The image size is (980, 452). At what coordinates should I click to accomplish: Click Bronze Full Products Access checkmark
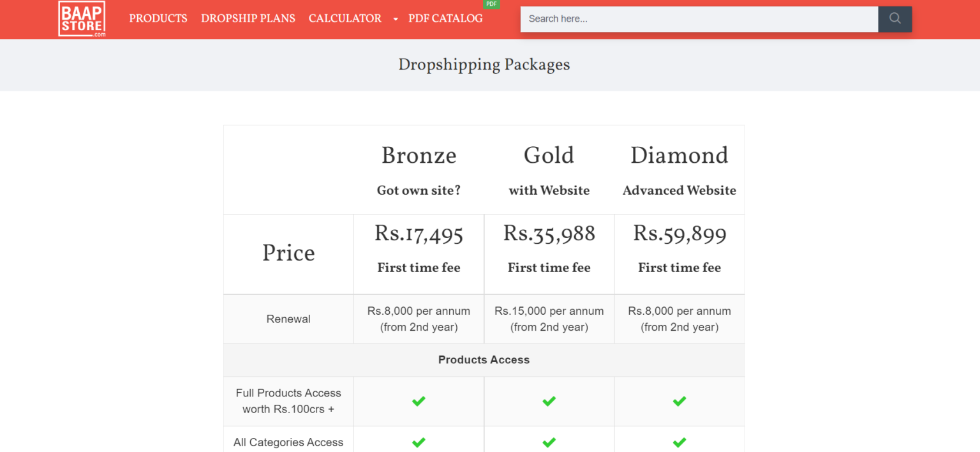[419, 401]
